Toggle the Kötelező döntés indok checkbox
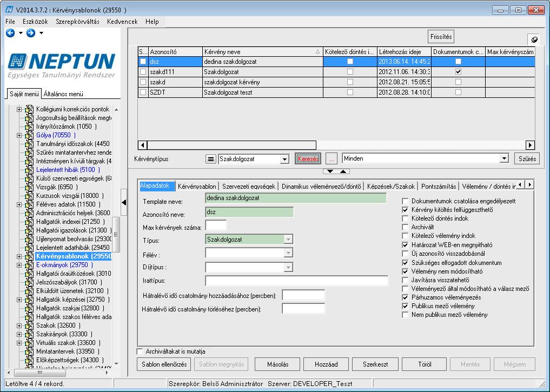 [x=405, y=218]
